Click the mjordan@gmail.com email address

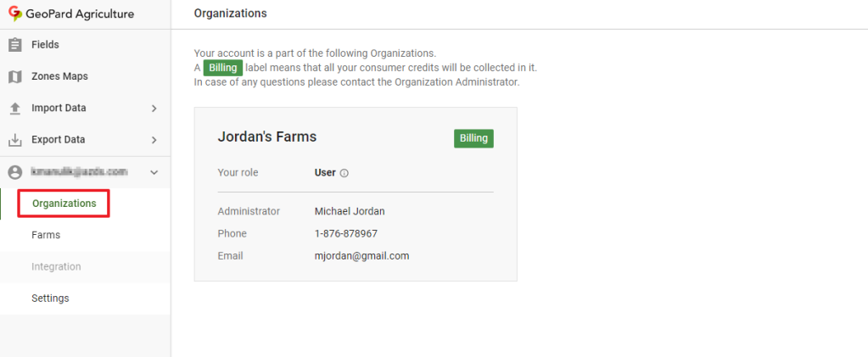(x=361, y=255)
